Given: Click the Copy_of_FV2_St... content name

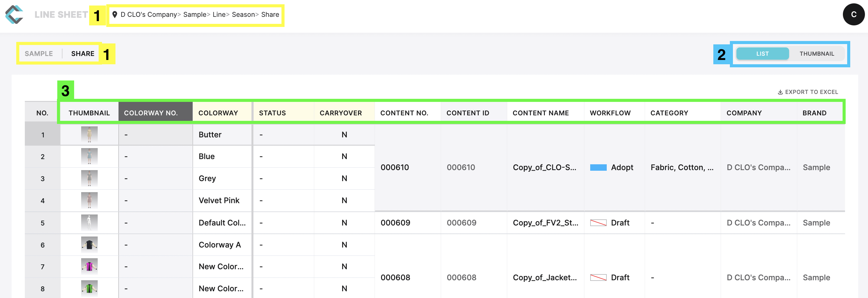Looking at the screenshot, I should point(545,222).
